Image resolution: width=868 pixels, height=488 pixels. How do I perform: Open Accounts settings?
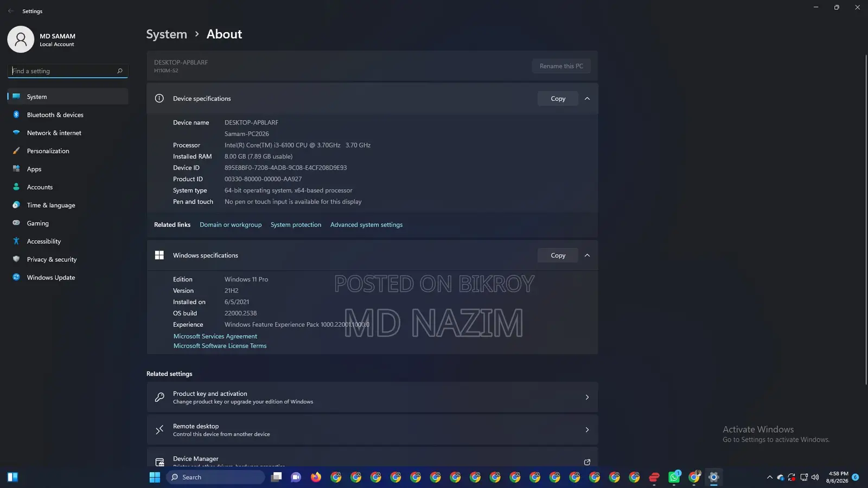(x=68, y=187)
